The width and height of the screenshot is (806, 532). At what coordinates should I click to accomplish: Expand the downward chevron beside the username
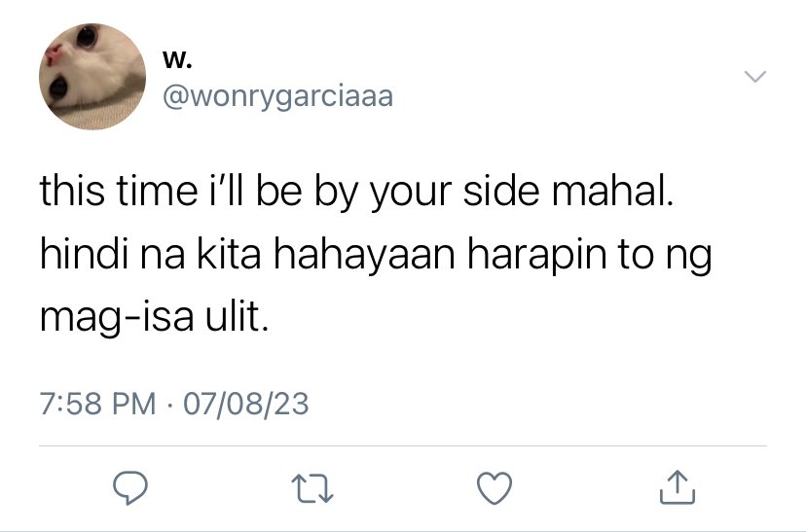pos(755,77)
